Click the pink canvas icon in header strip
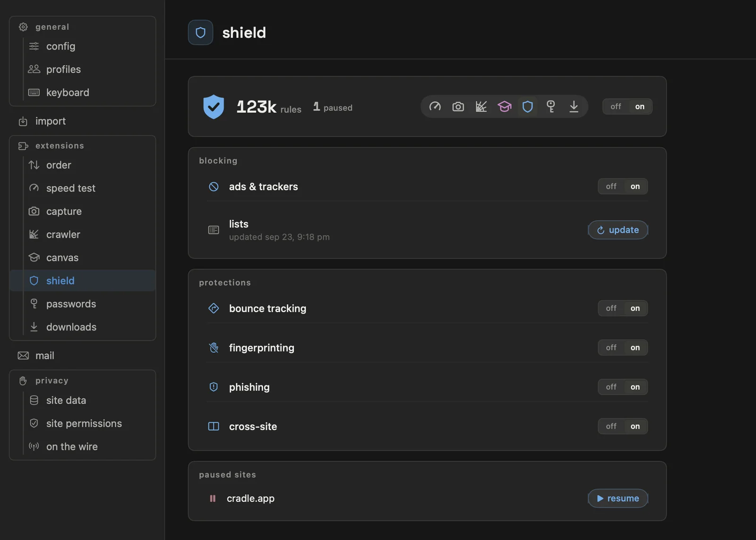756x540 pixels. click(x=504, y=106)
